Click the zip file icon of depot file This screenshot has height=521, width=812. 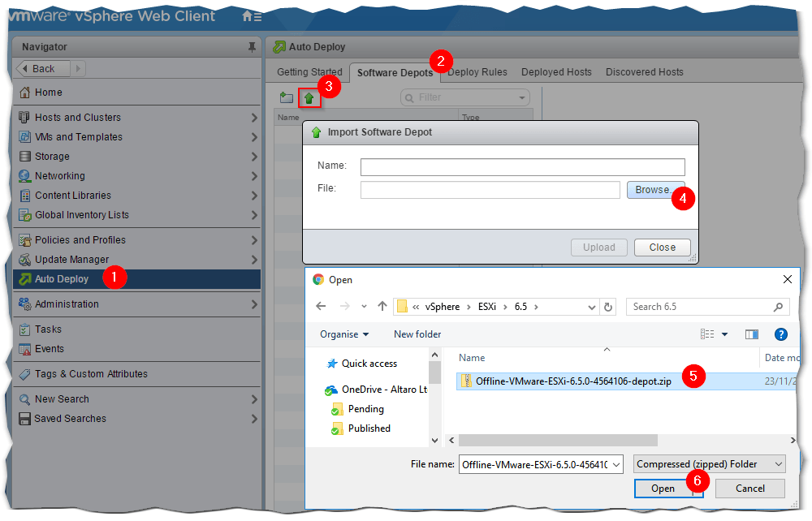click(x=466, y=381)
